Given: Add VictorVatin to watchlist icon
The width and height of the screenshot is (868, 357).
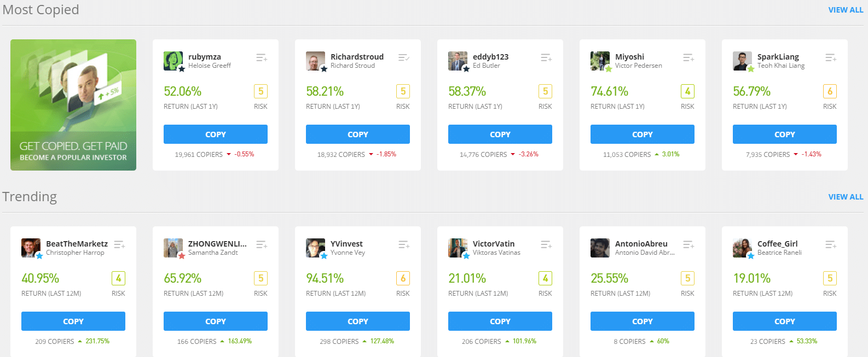Looking at the screenshot, I should coord(546,244).
